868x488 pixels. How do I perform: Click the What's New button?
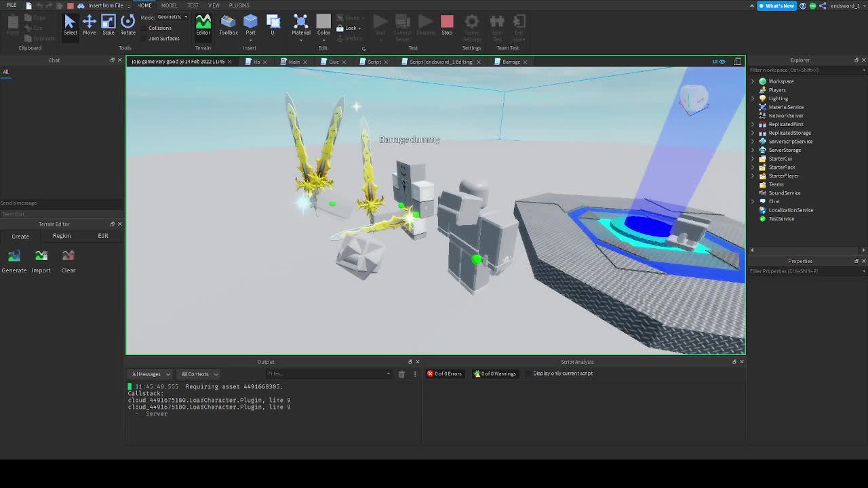click(x=776, y=5)
